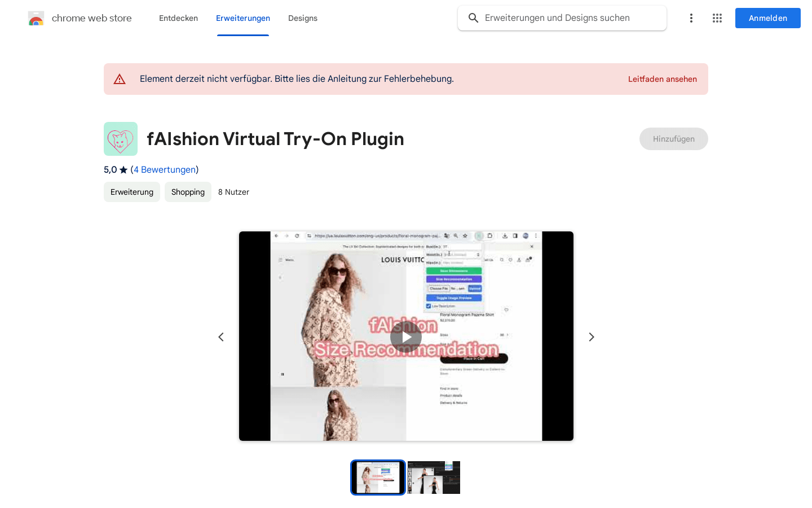
Task: Click the Chrome Web Store logo
Action: click(36, 18)
